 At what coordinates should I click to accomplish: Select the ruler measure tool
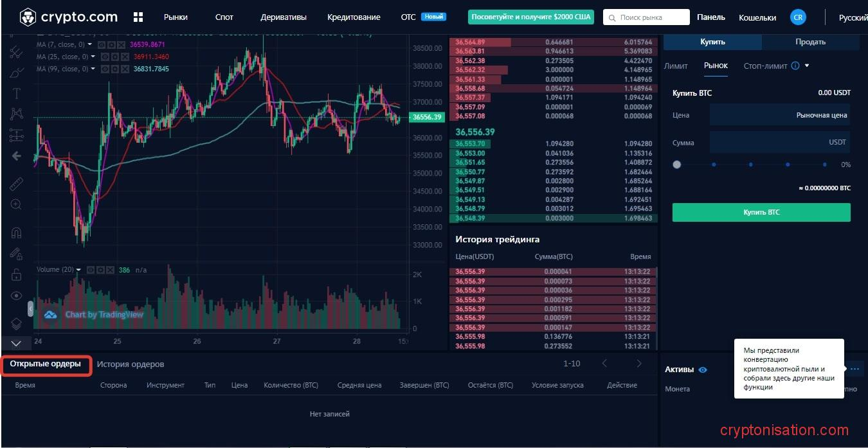17,184
